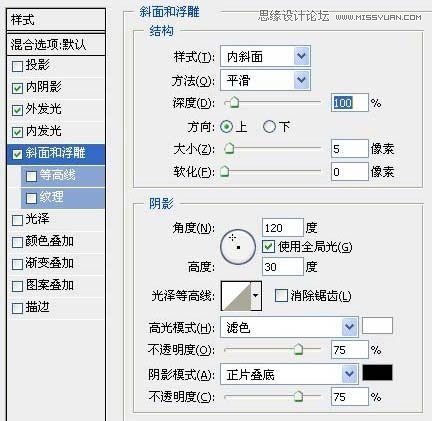
Task: Open the 样式 style dropdown (内斜面)
Action: pyautogui.click(x=265, y=56)
